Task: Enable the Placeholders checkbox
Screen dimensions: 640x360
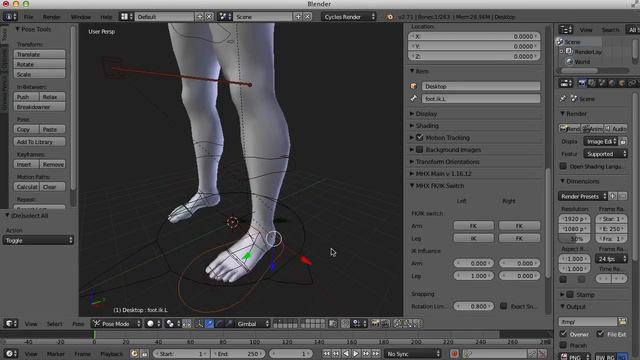Action: (x=563, y=345)
